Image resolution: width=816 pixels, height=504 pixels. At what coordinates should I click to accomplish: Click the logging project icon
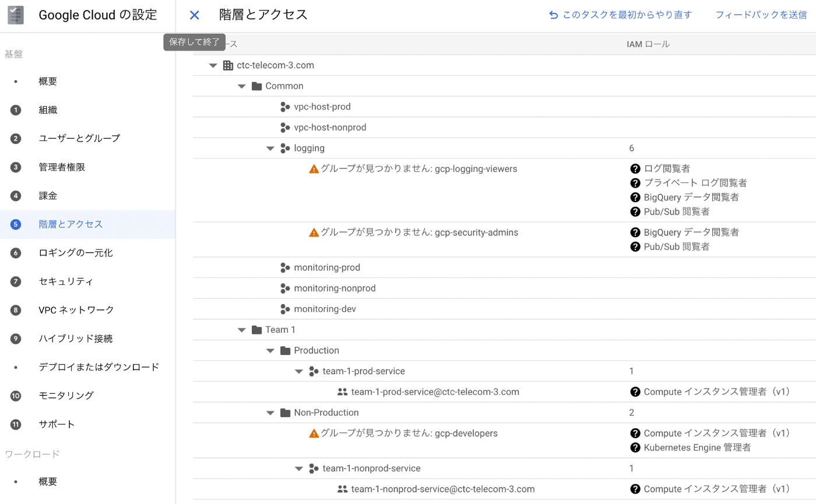285,148
